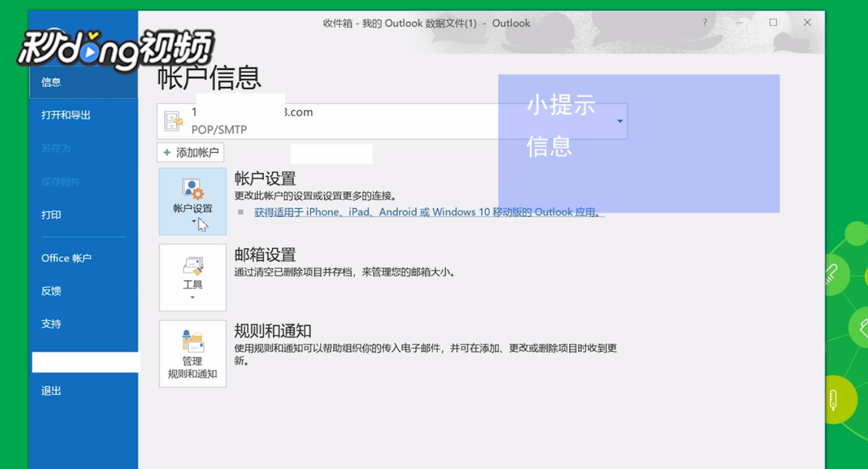Viewport: 868px width, 469px height.
Task: Click the 帐户设置 heading text
Action: point(265,179)
